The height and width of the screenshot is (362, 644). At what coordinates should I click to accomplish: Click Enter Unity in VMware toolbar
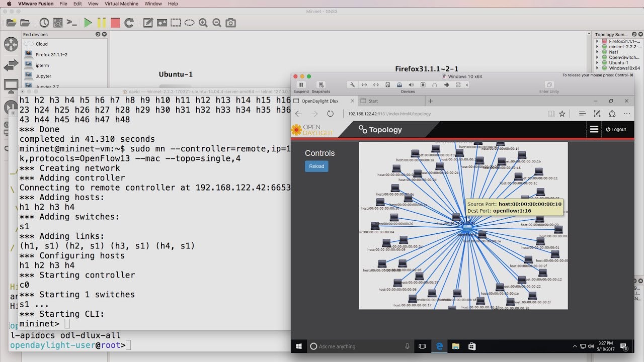pos(549,87)
